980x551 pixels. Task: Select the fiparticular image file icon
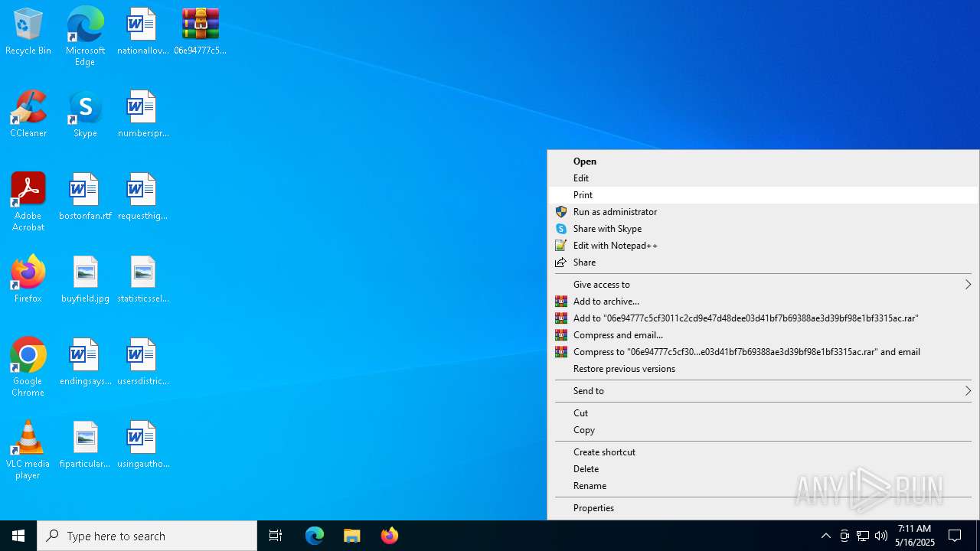point(85,445)
